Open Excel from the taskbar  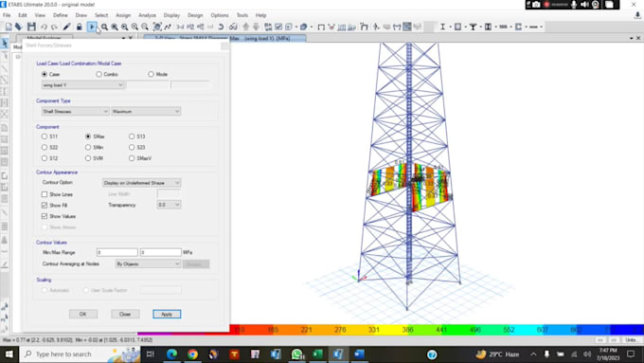coord(317,354)
